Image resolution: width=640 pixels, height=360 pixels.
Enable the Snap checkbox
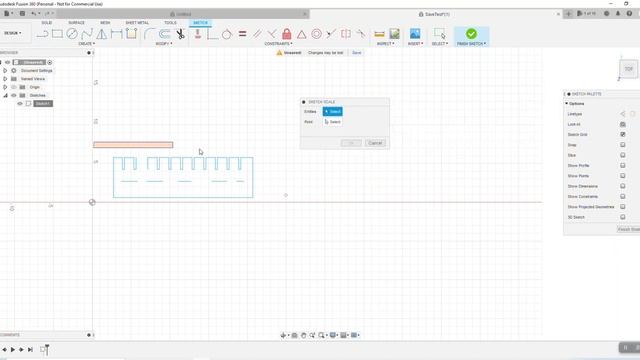click(622, 144)
